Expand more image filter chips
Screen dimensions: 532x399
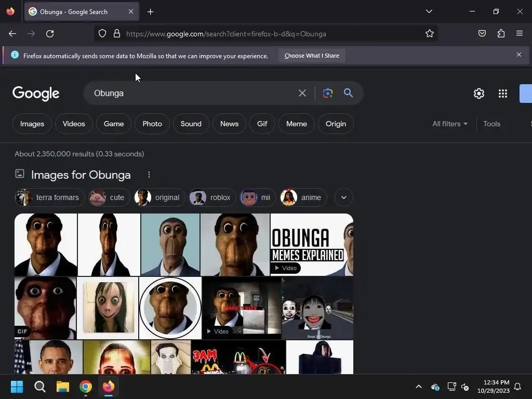(x=344, y=197)
